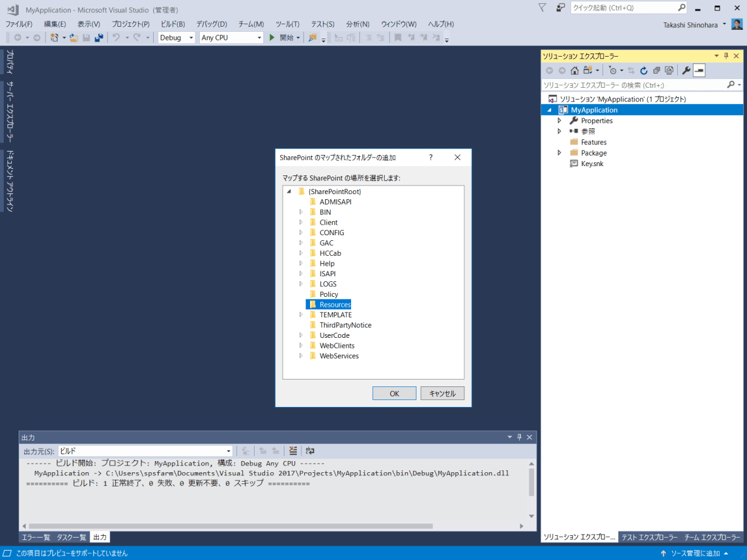Open the Output source (ビルド) combo box

tap(145, 451)
